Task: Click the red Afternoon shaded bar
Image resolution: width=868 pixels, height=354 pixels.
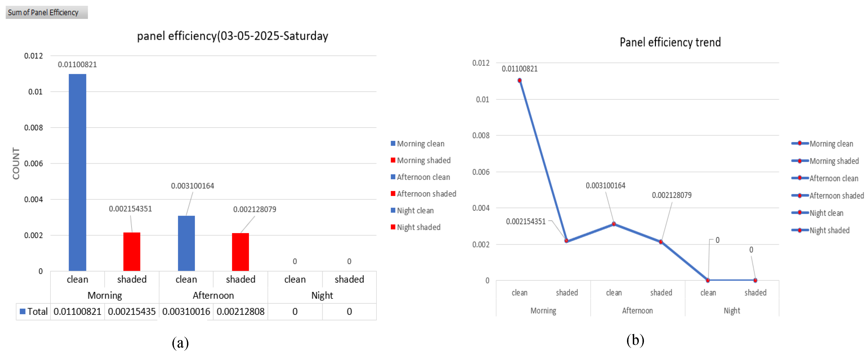Action: pyautogui.click(x=240, y=252)
